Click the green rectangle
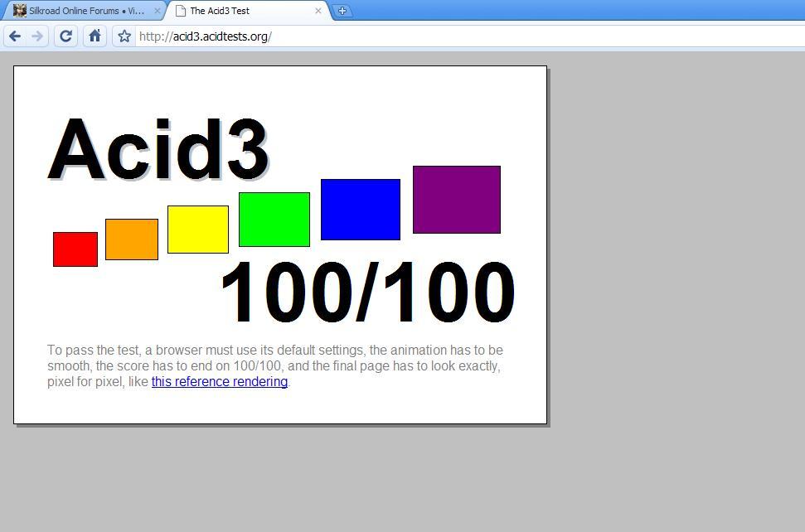The image size is (805, 532). pyautogui.click(x=274, y=220)
